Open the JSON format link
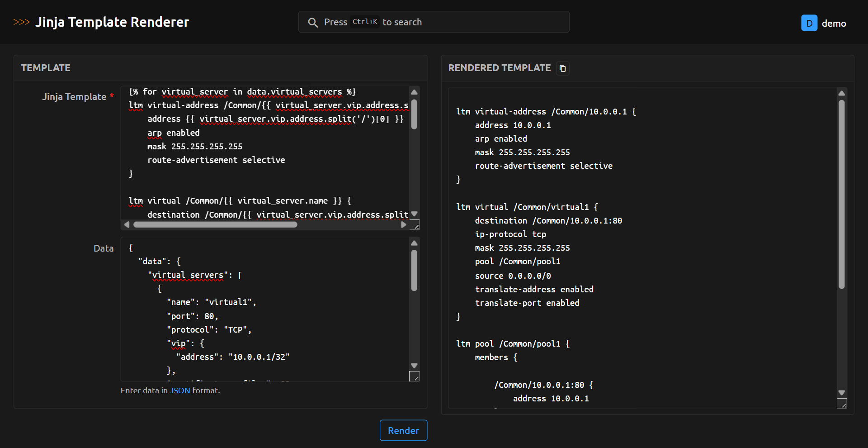This screenshot has width=868, height=448. pos(179,391)
